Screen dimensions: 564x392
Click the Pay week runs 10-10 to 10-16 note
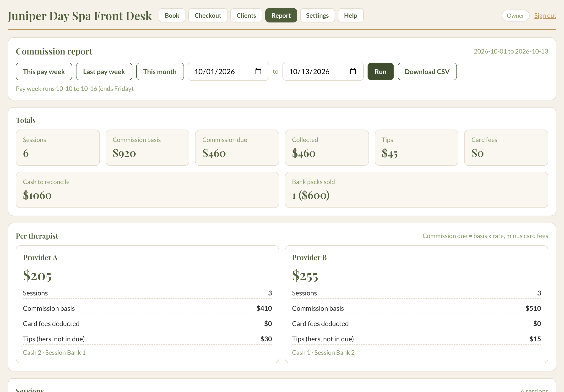coord(75,88)
